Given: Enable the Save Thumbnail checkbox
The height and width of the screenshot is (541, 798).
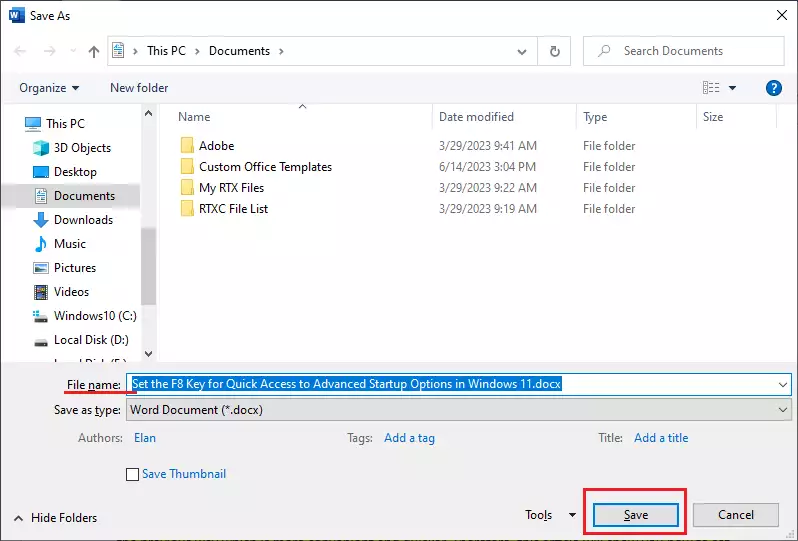Looking at the screenshot, I should (x=133, y=474).
